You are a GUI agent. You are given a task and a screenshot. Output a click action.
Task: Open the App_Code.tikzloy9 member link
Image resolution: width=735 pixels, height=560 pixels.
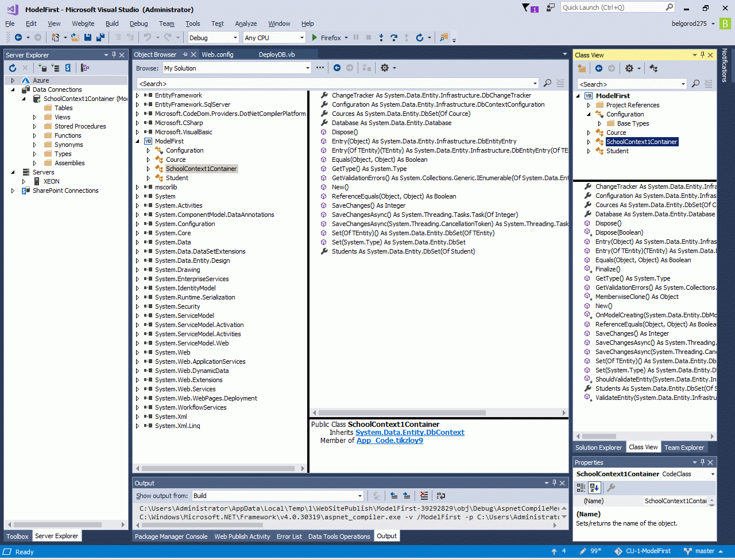[x=390, y=440]
